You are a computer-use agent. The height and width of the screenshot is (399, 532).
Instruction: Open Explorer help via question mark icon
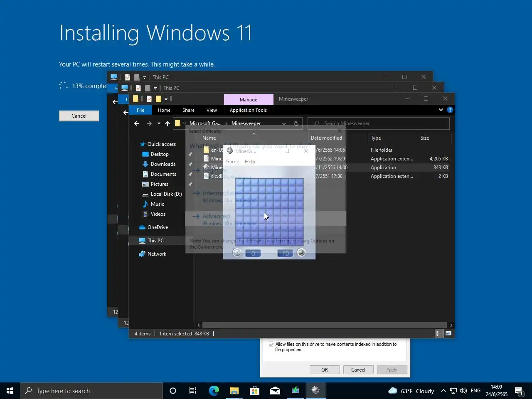[450, 110]
